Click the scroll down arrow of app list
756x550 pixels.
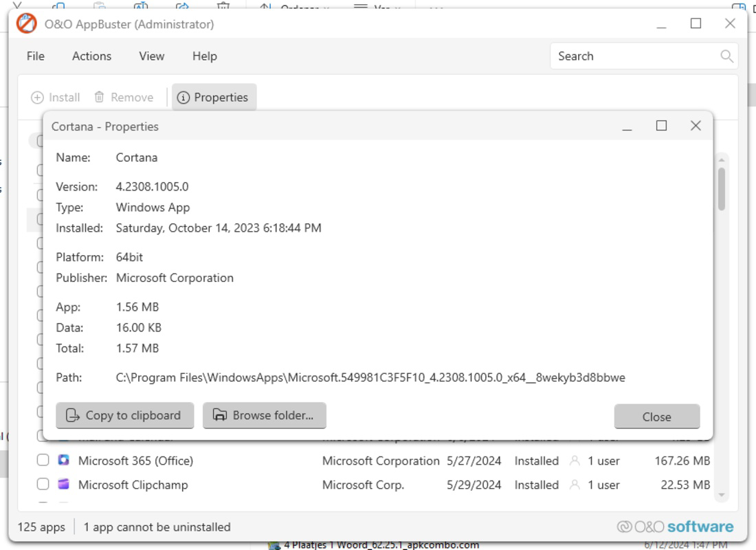(721, 495)
